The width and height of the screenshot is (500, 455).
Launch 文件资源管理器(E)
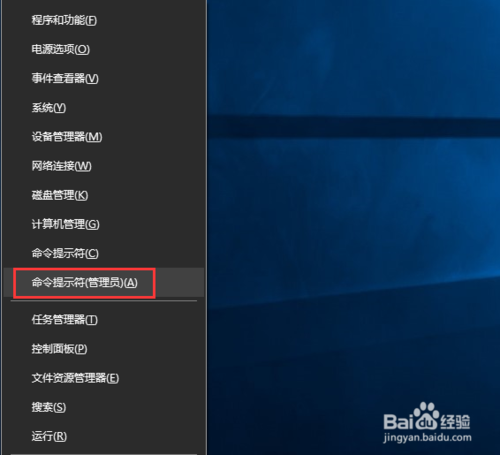(x=104, y=378)
